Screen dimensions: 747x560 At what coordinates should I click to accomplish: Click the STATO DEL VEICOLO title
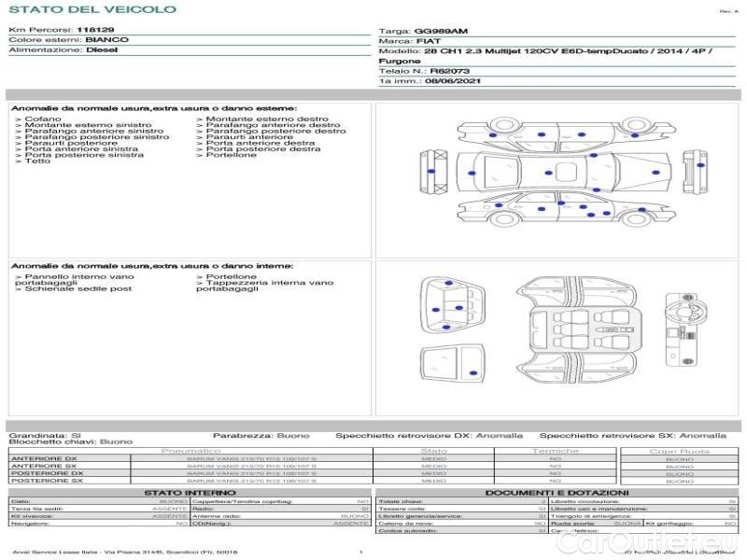92,9
